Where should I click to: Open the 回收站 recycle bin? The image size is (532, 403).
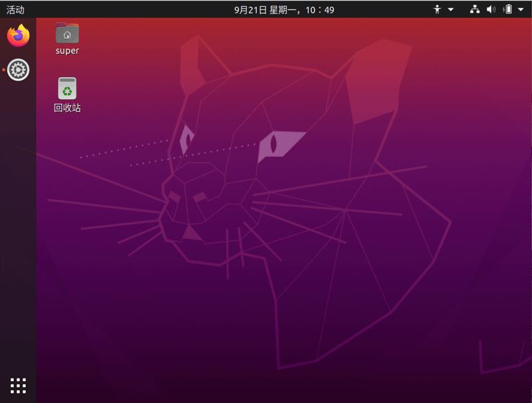point(66,87)
